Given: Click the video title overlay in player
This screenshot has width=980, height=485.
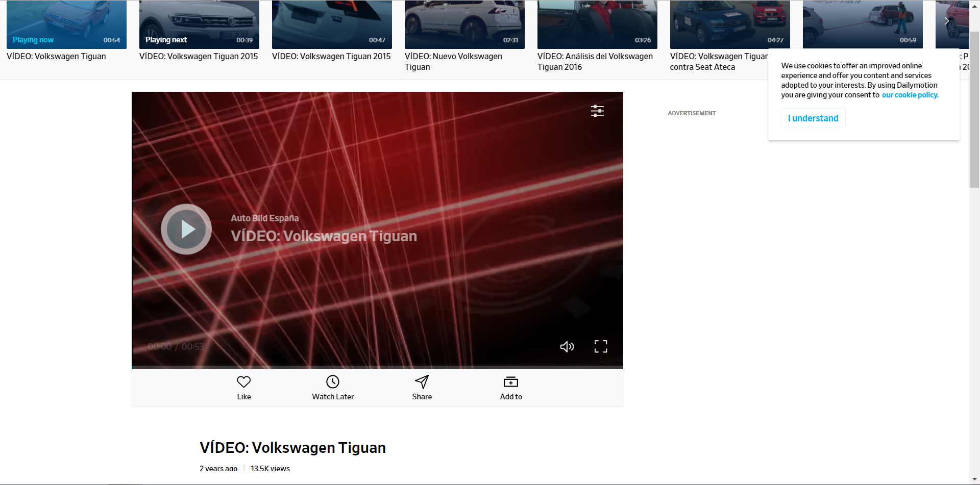Looking at the screenshot, I should 324,236.
